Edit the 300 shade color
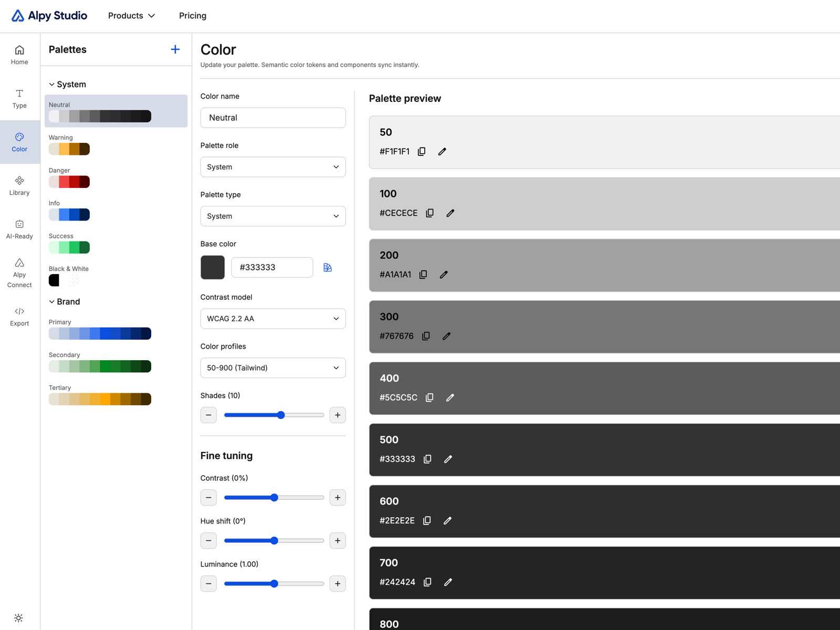840x630 pixels. click(446, 335)
